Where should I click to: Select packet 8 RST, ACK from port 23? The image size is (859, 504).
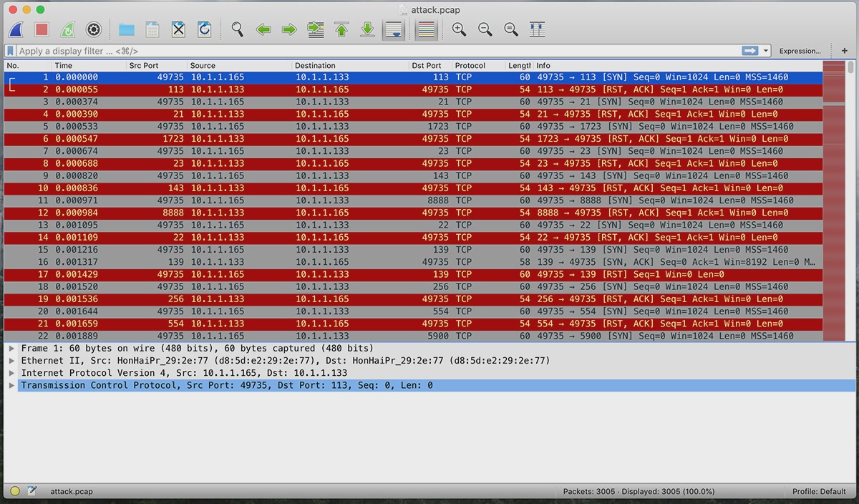click(413, 163)
